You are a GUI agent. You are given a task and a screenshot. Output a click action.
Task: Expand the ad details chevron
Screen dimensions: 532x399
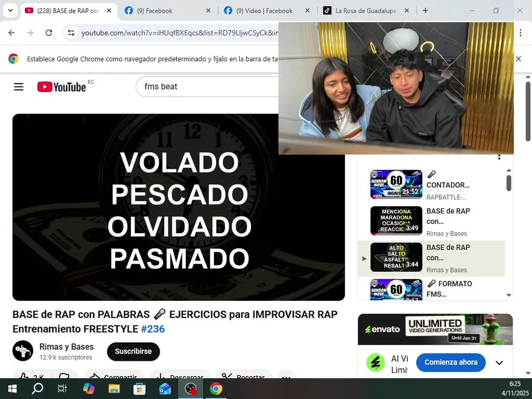(499, 362)
